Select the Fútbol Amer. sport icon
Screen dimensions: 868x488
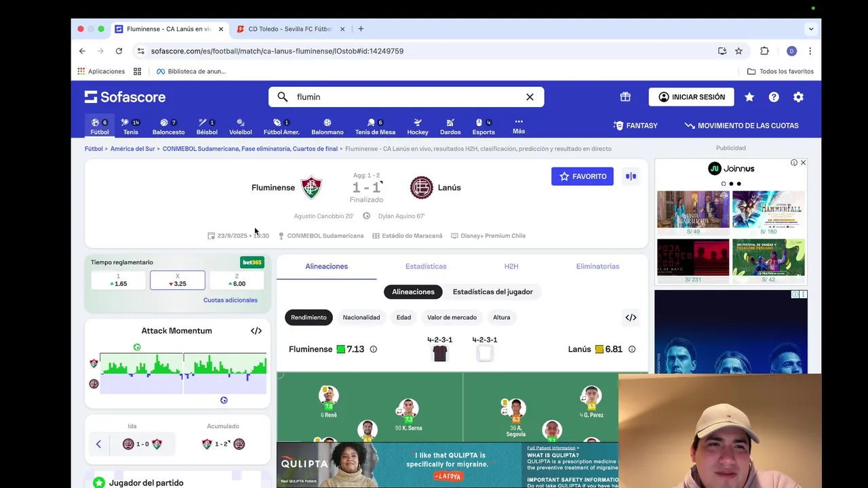281,126
